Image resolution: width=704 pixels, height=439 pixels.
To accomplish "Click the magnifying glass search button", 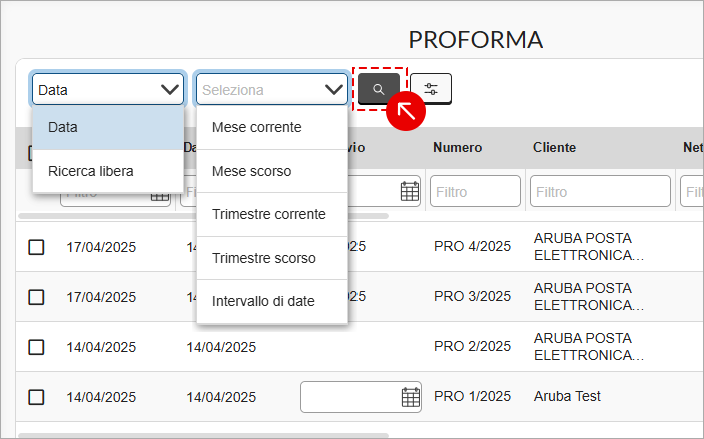I will tap(378, 89).
